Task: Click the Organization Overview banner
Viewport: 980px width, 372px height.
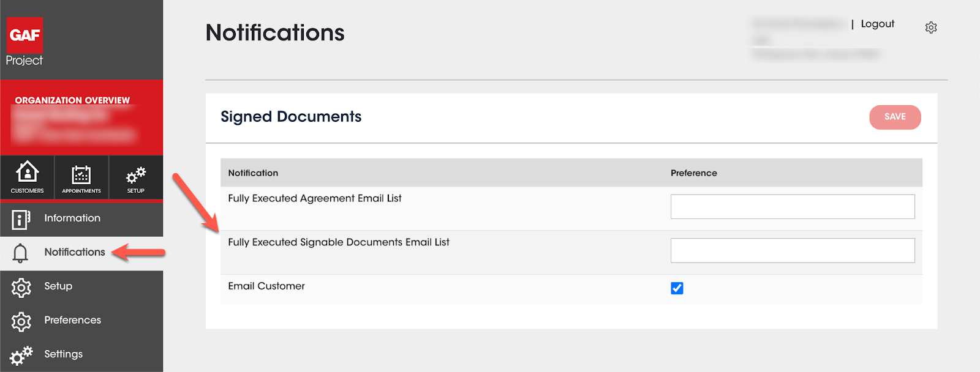Action: click(x=81, y=117)
